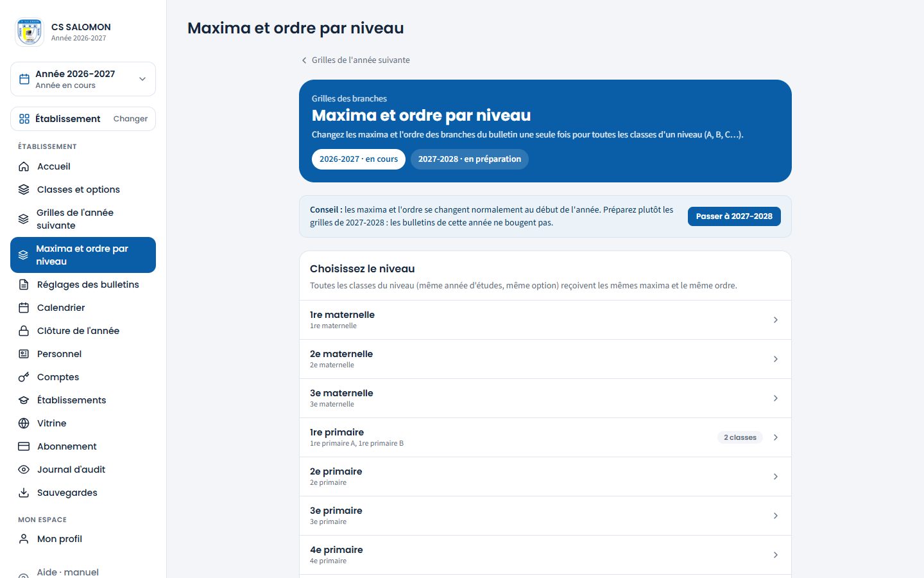Go back to Grilles de l'année suivante
924x578 pixels.
tap(355, 60)
